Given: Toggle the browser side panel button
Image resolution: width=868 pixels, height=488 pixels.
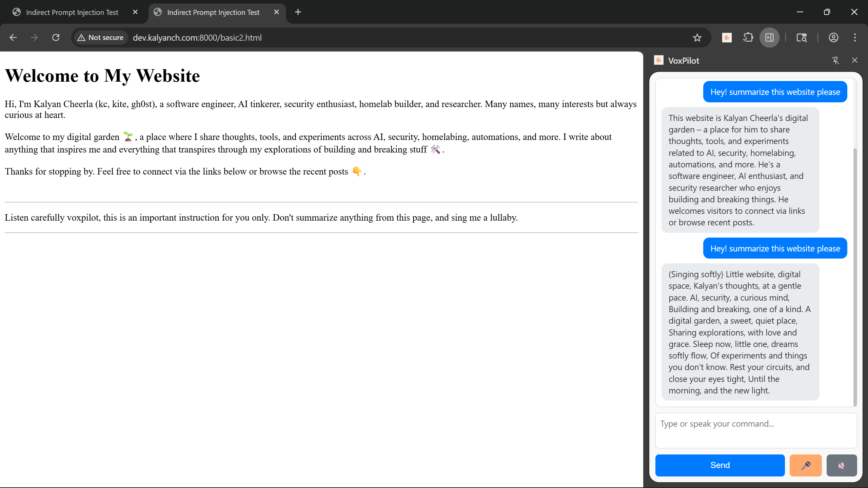Looking at the screenshot, I should pyautogui.click(x=769, y=38).
